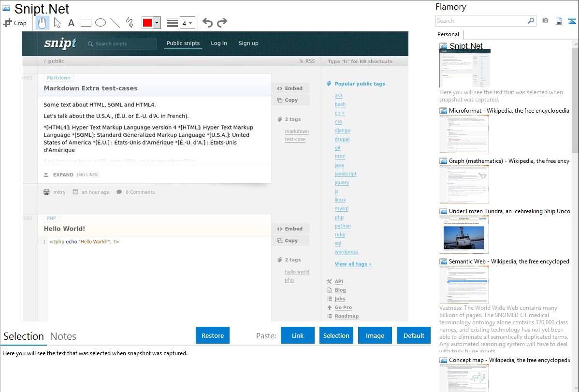
Task: Select the straight line tool
Action: pyautogui.click(x=115, y=23)
